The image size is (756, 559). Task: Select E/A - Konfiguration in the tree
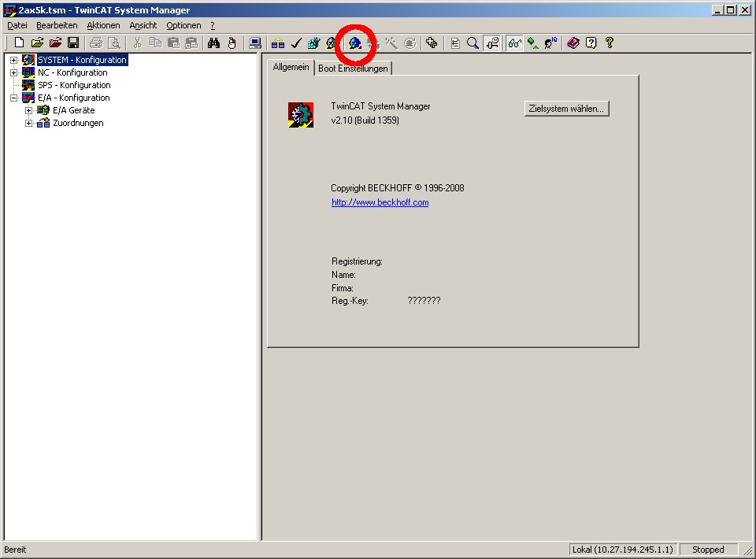(74, 98)
